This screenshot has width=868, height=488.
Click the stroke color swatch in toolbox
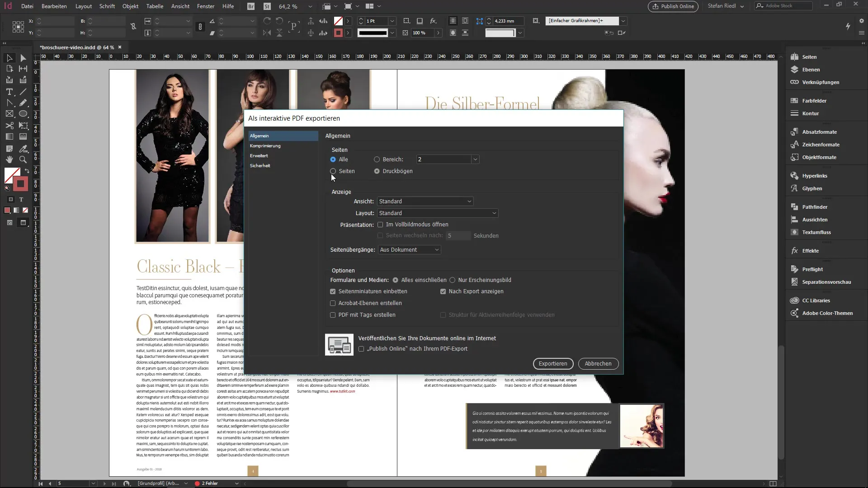pos(20,184)
